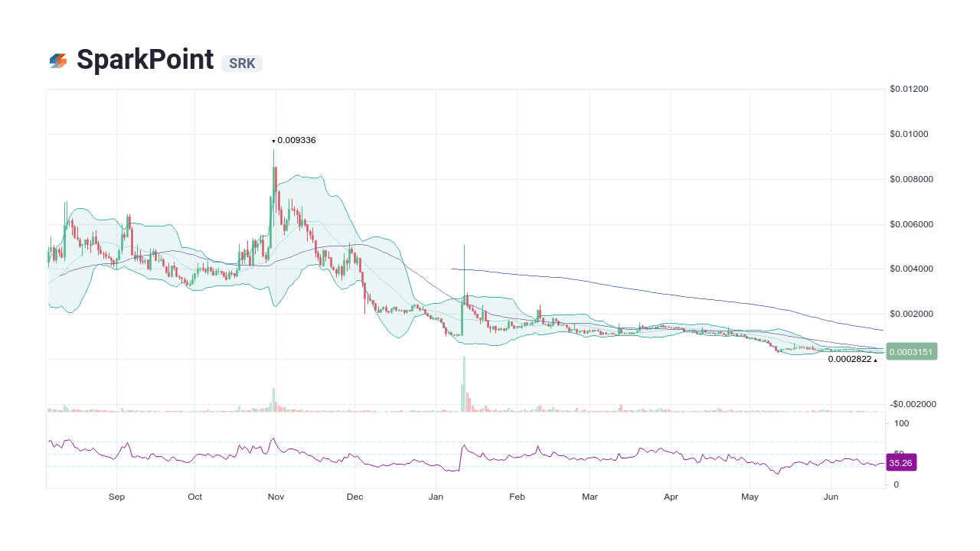
Task: Expand the 0.0002822 low price annotation
Action: [848, 360]
